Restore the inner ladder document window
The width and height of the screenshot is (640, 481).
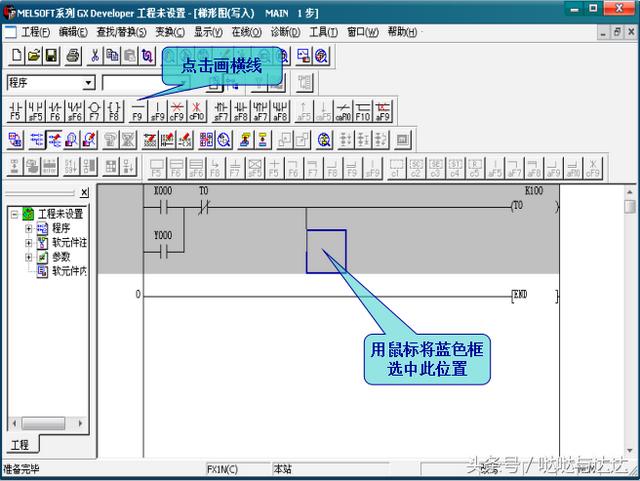617,32
